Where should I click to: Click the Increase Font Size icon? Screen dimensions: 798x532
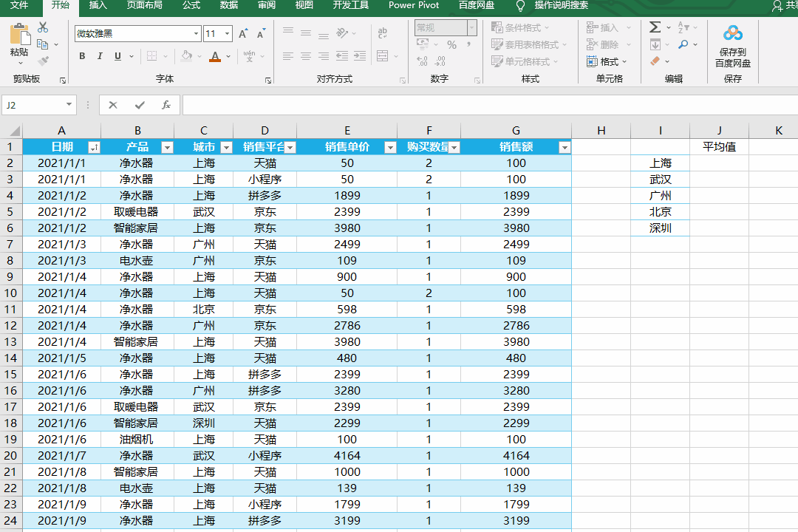click(245, 34)
